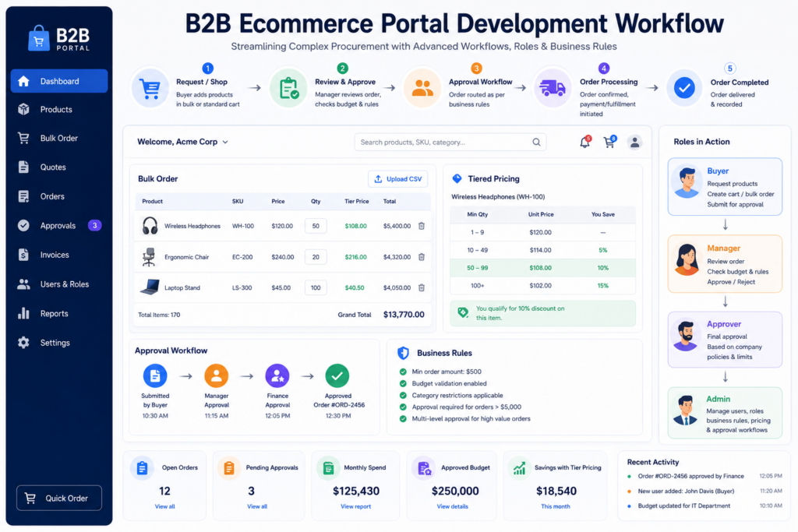Screen dimensions: 798x532
Task: Select the Manager role card
Action: point(725,264)
